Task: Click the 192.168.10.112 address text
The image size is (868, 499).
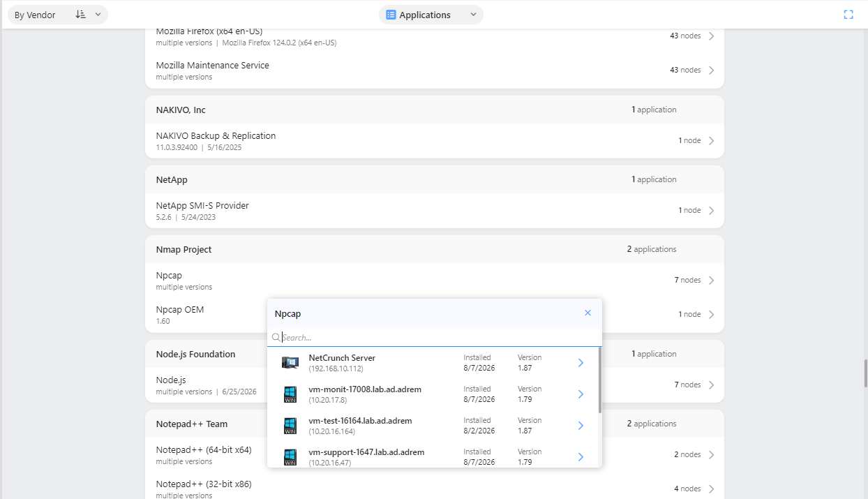Action: (x=336, y=368)
